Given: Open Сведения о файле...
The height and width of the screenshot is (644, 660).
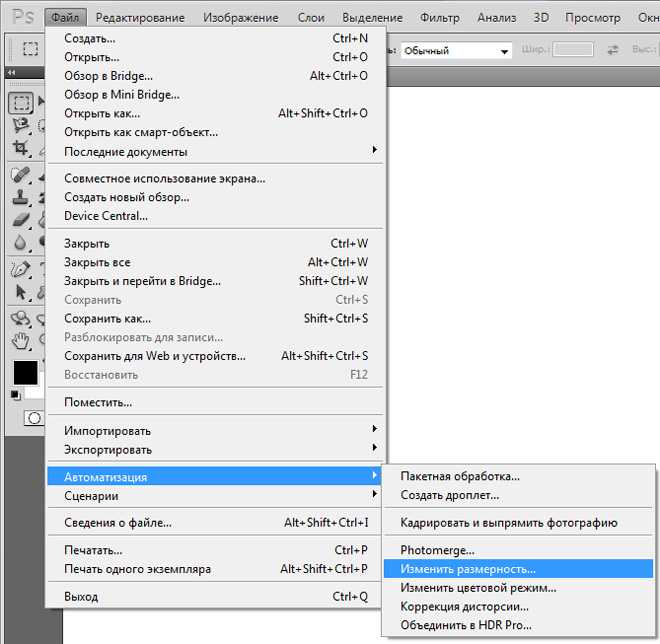Looking at the screenshot, I should coord(215,523).
